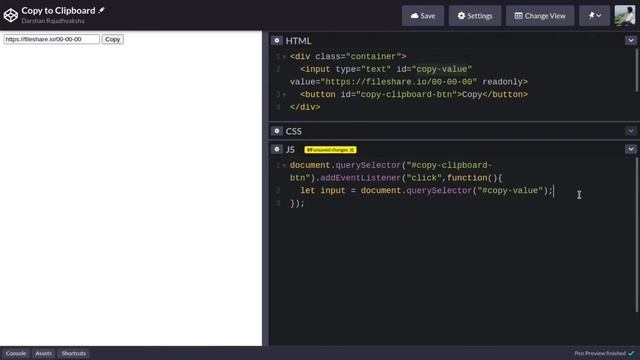Open the CSS editor settings gear

(x=277, y=131)
